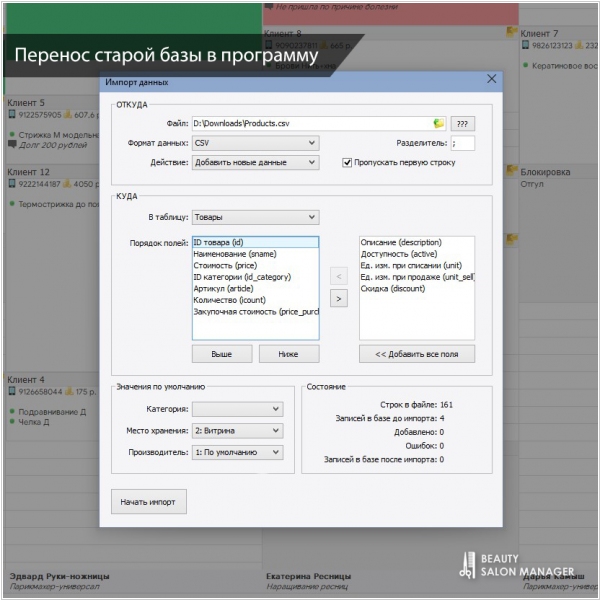600x600 pixels.
Task: Click the Ниже button
Action: click(x=289, y=354)
